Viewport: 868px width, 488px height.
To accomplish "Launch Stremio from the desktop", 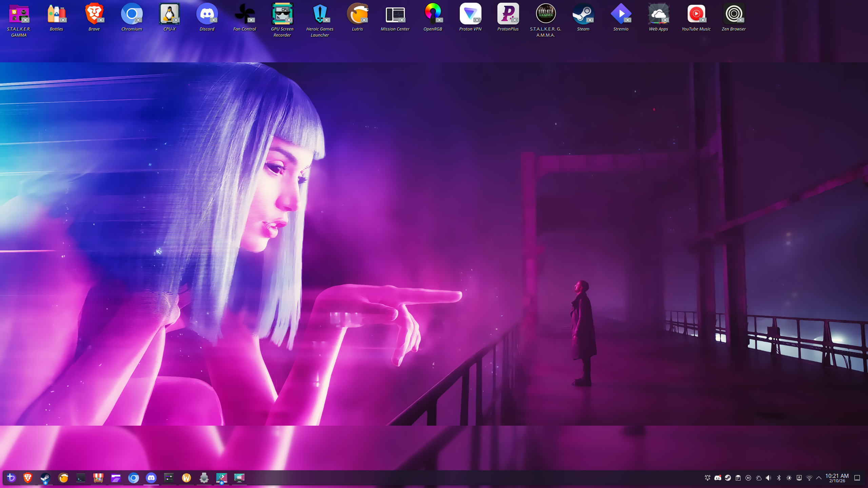I will 621,14.
